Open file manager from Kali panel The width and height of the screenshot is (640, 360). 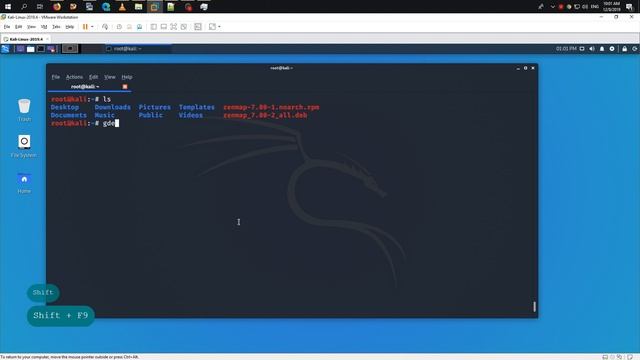click(31, 49)
